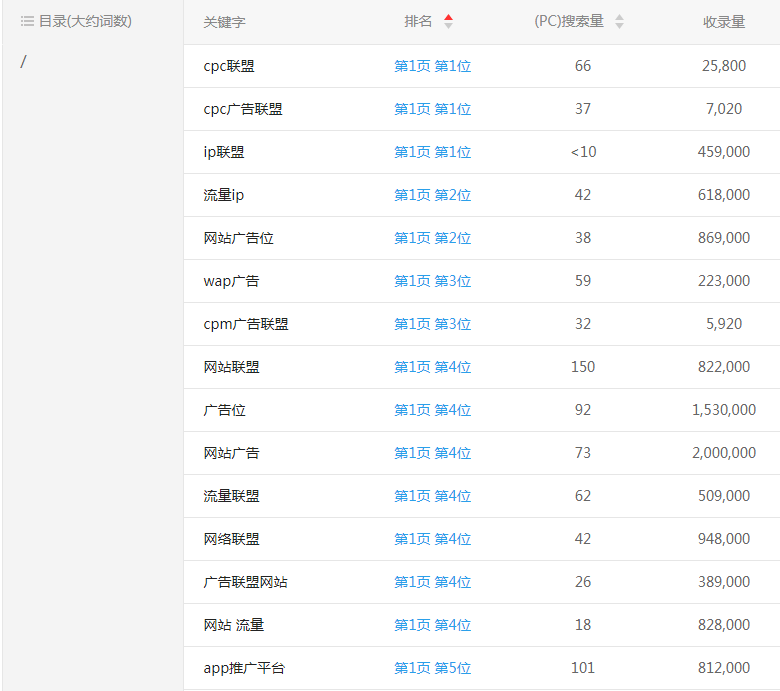Screen dimensions: 780x691
Task: Sort by 排名 using the sort arrows
Action: point(448,22)
